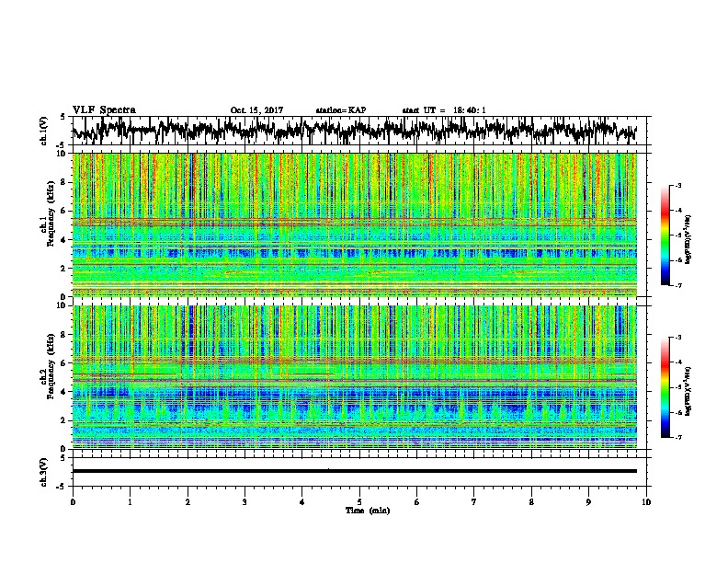
Task: Click the "ch.1(V)" waveform axis label
Action: coord(43,131)
